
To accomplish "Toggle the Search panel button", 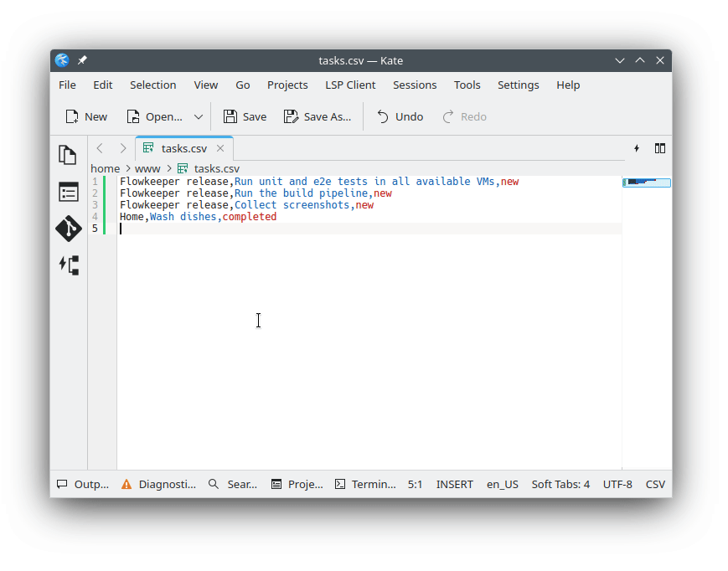I will click(x=233, y=484).
